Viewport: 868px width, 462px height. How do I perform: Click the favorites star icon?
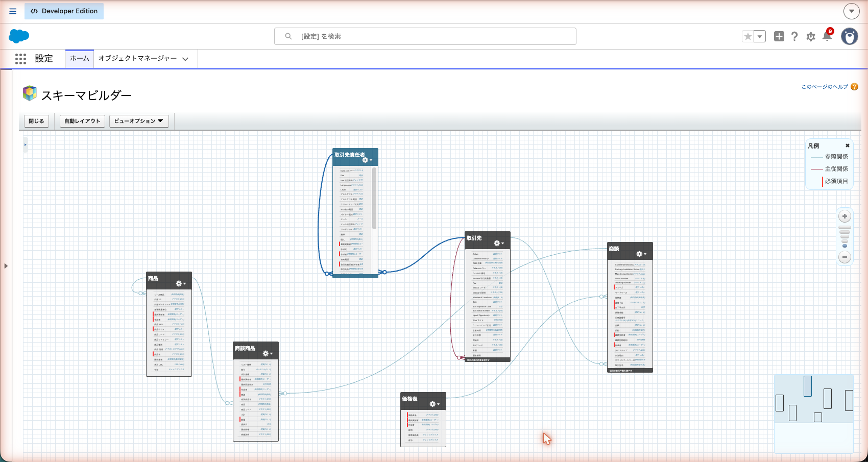tap(748, 36)
